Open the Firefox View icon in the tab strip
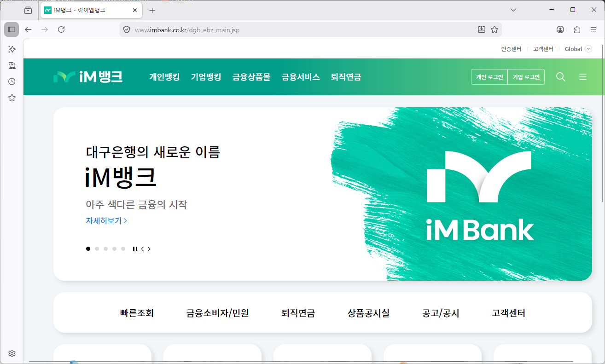 point(28,10)
